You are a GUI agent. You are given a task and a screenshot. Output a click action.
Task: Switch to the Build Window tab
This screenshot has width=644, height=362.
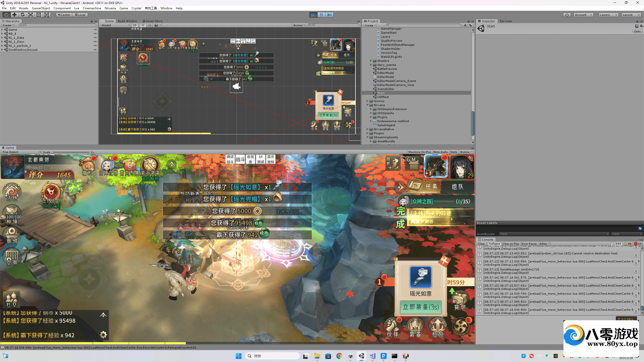click(127, 21)
